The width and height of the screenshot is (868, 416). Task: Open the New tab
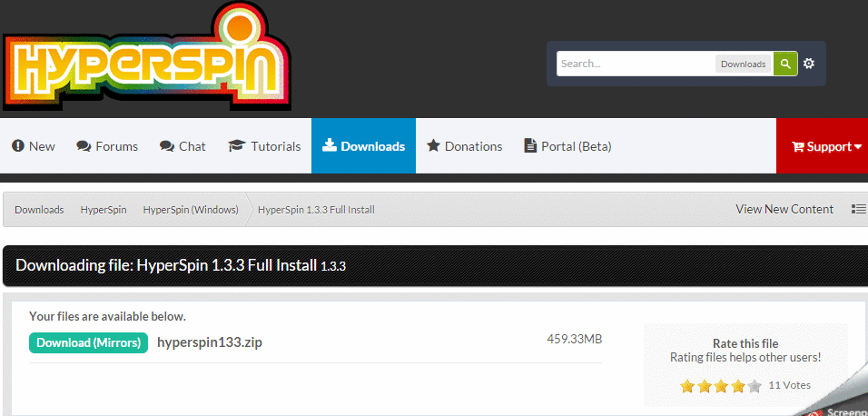pos(34,146)
